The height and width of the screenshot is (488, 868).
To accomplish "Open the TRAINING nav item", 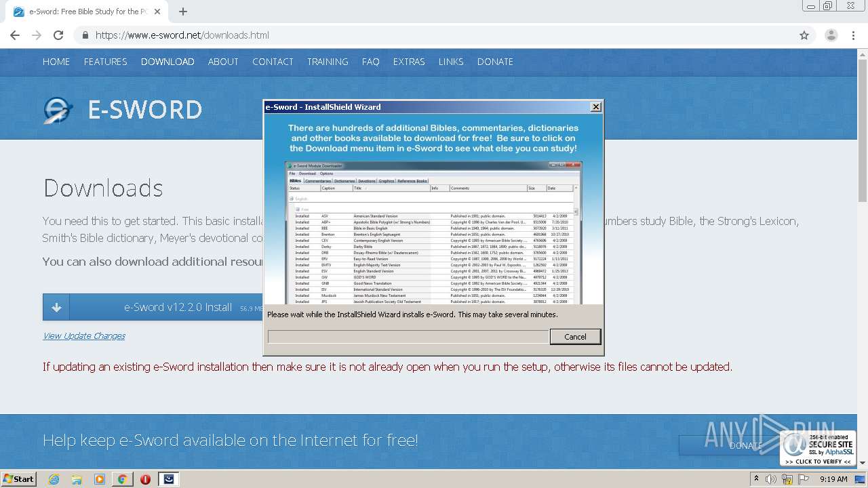I will tap(328, 62).
